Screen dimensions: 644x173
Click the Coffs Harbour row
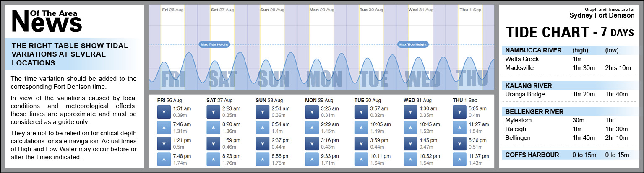pos(567,155)
